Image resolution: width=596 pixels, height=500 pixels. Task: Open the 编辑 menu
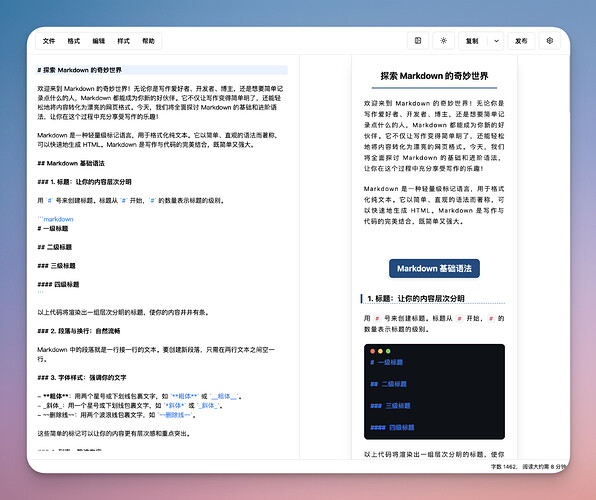click(98, 41)
